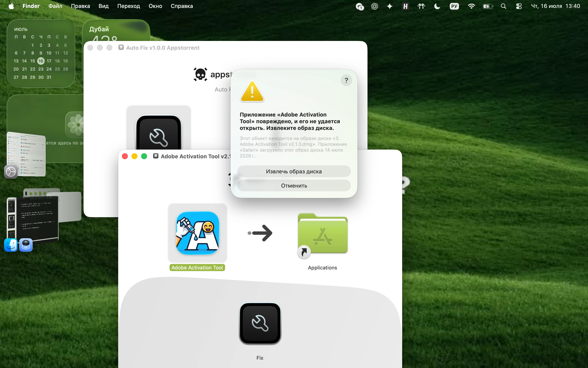Click the Fix wrench icon in Adobe window
This screenshot has width=588, height=368.
tap(260, 324)
